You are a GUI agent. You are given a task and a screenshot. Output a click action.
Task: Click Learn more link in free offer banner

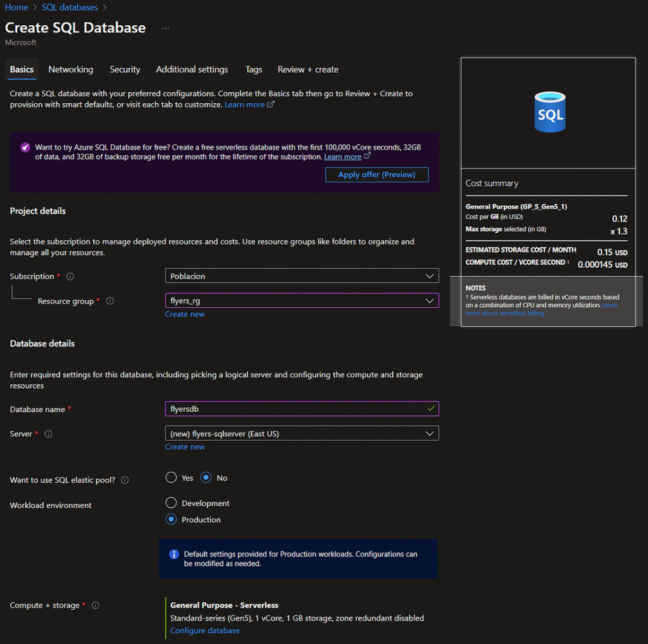click(342, 157)
